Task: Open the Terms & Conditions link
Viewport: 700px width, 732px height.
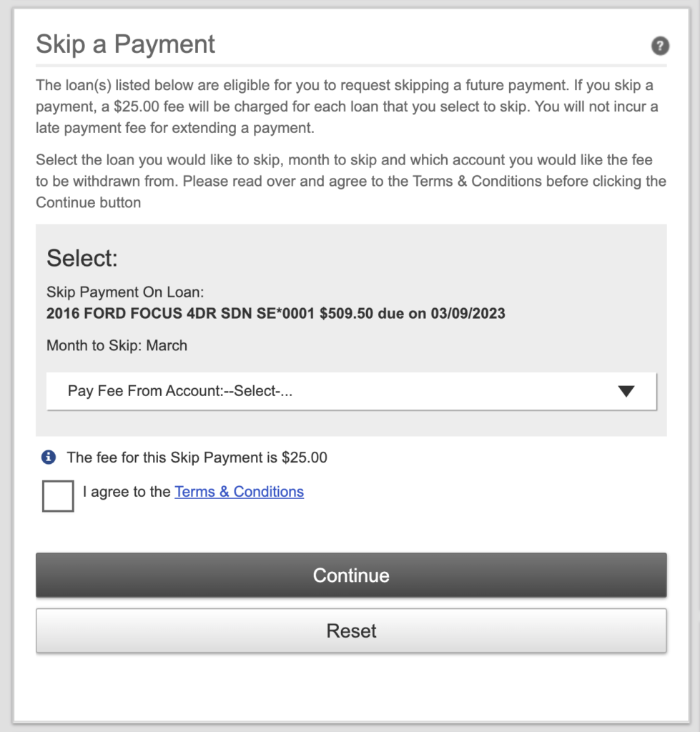Action: click(x=239, y=492)
